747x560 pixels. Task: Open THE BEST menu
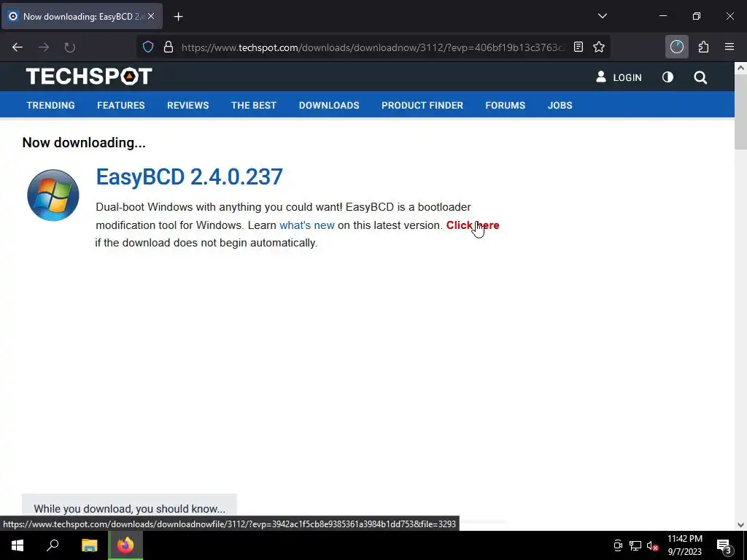[254, 105]
